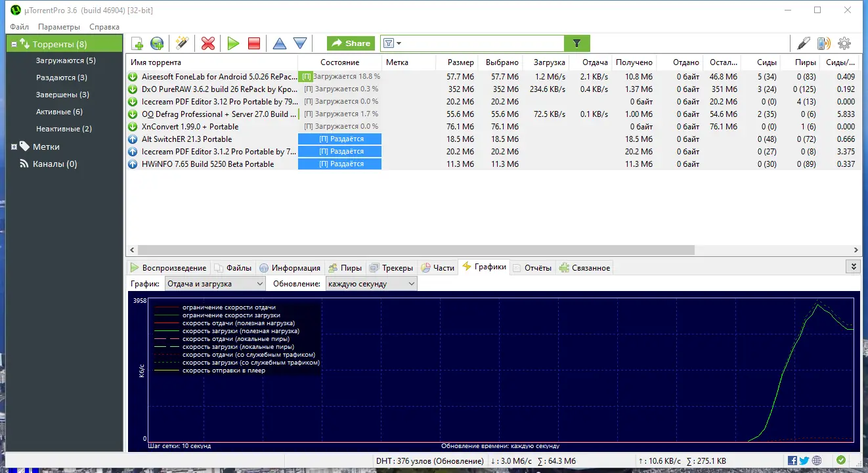This screenshot has width=868, height=473.
Task: Collapse the detail pane with the double chevron
Action: coord(854,267)
